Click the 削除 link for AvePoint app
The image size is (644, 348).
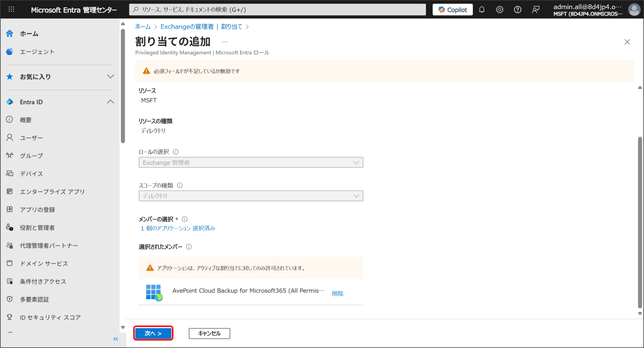pyautogui.click(x=337, y=293)
